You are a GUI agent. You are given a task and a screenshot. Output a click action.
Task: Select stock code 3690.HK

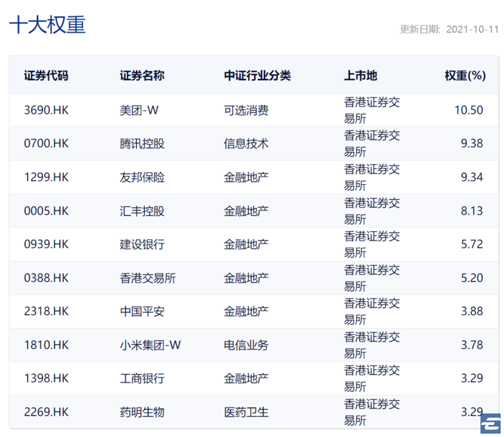pyautogui.click(x=46, y=110)
